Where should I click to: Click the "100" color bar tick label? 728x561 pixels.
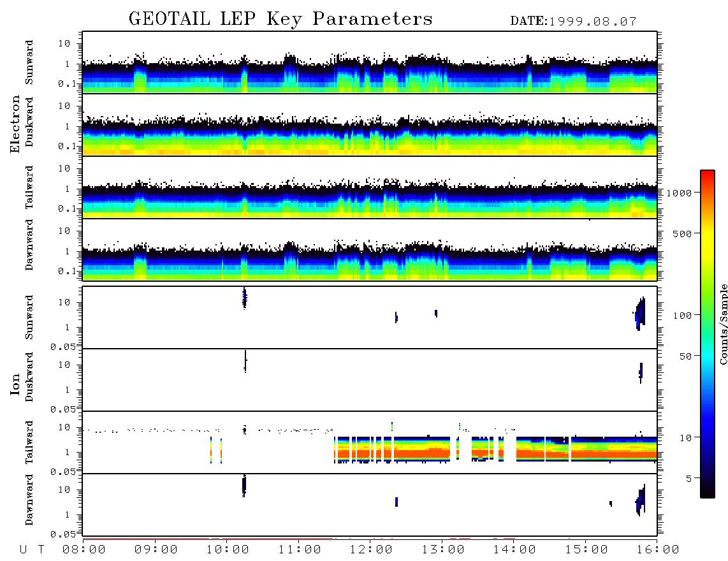coord(683,316)
